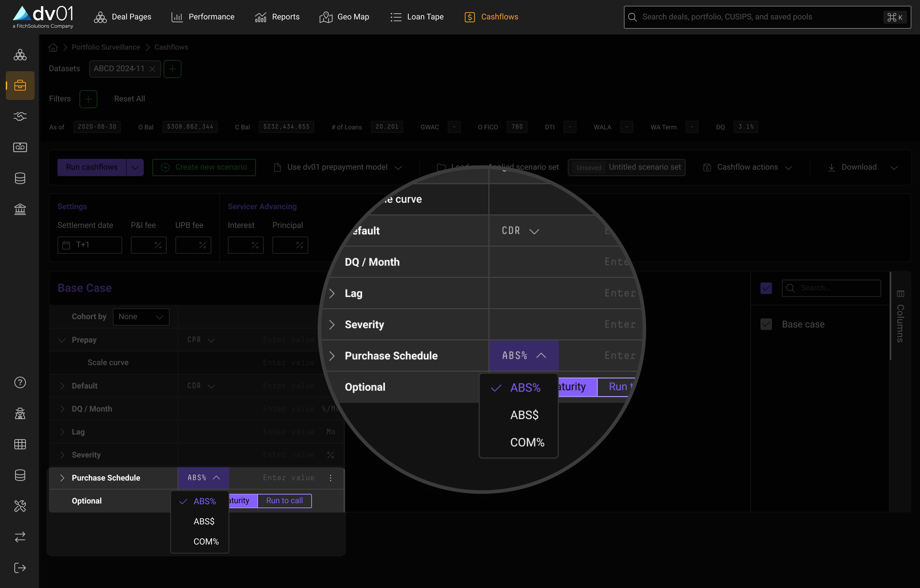The height and width of the screenshot is (588, 920).
Task: Click the handshake icon in sidebar
Action: [20, 116]
